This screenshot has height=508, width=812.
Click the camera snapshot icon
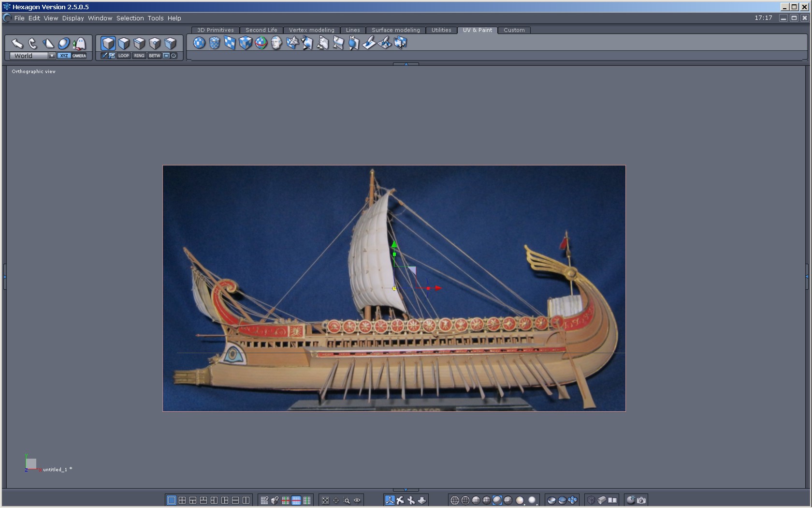(641, 500)
